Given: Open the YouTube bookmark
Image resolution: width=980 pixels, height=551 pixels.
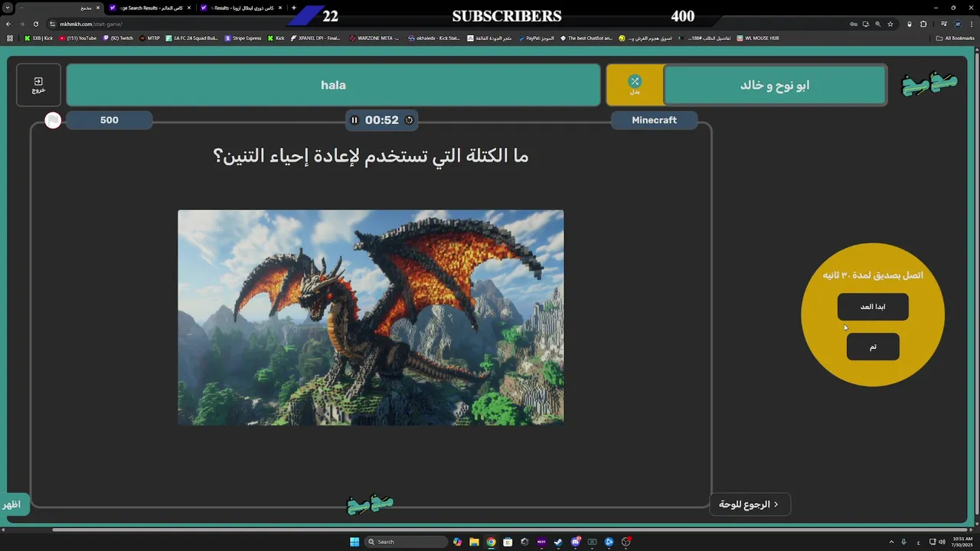Looking at the screenshot, I should (x=77, y=38).
